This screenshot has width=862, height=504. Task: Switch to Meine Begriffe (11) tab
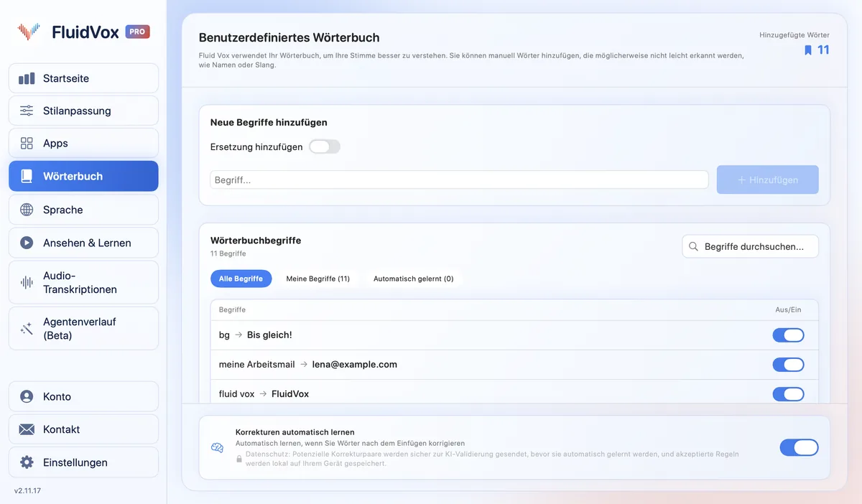click(318, 279)
